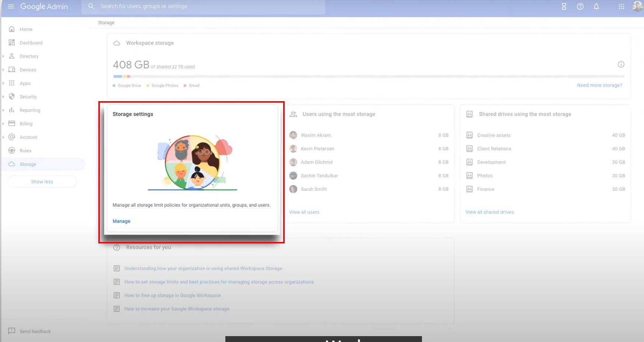Expand the Security section arrow
Image resolution: width=644 pixels, height=342 pixels.
(x=3, y=97)
